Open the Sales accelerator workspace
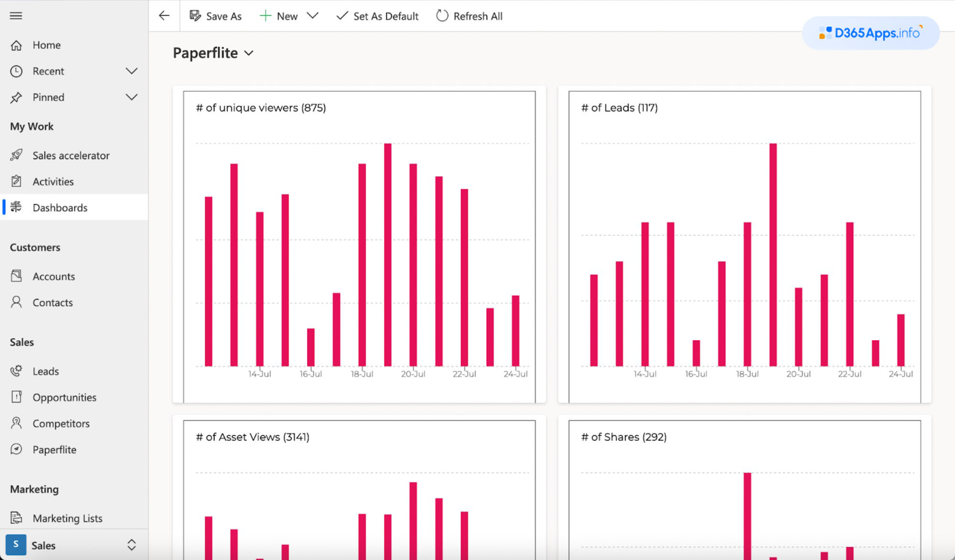955x560 pixels. click(70, 155)
